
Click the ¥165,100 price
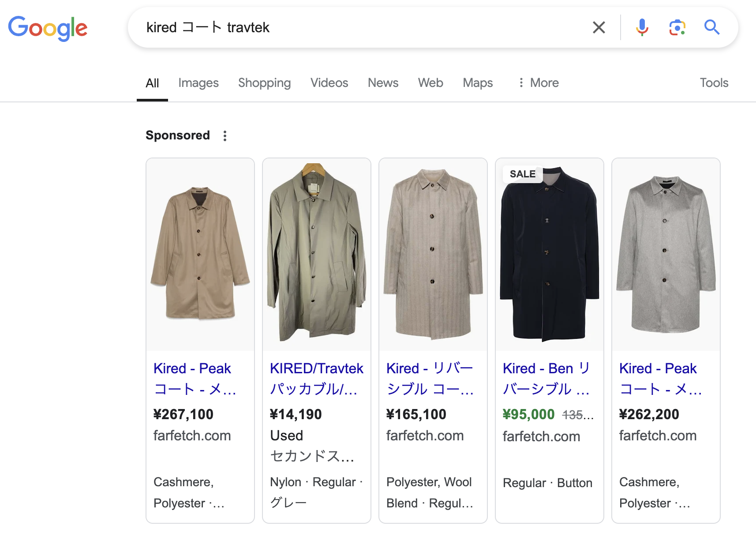coord(416,414)
